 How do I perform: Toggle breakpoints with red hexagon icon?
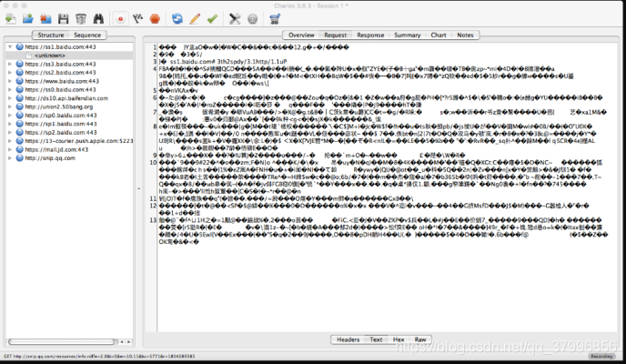click(155, 19)
